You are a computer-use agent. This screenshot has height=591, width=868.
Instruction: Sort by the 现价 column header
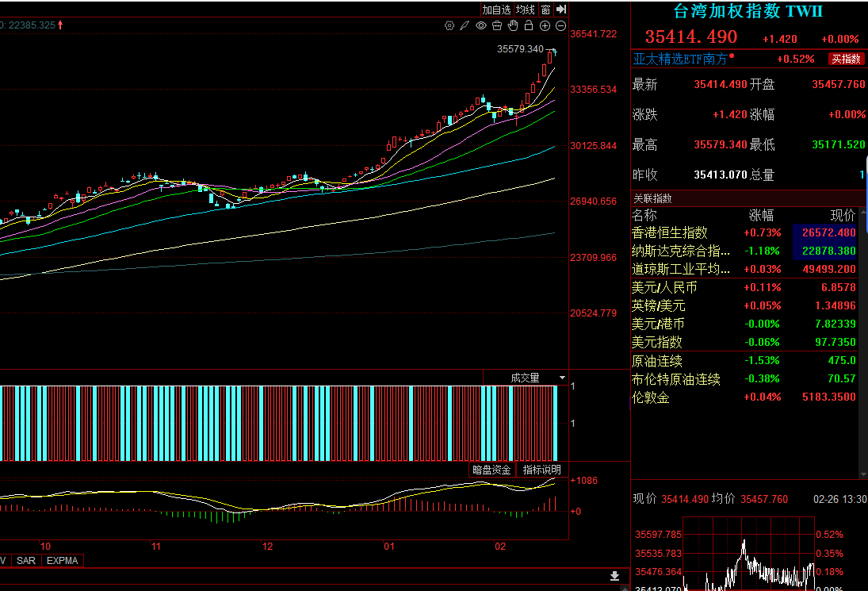(x=843, y=216)
